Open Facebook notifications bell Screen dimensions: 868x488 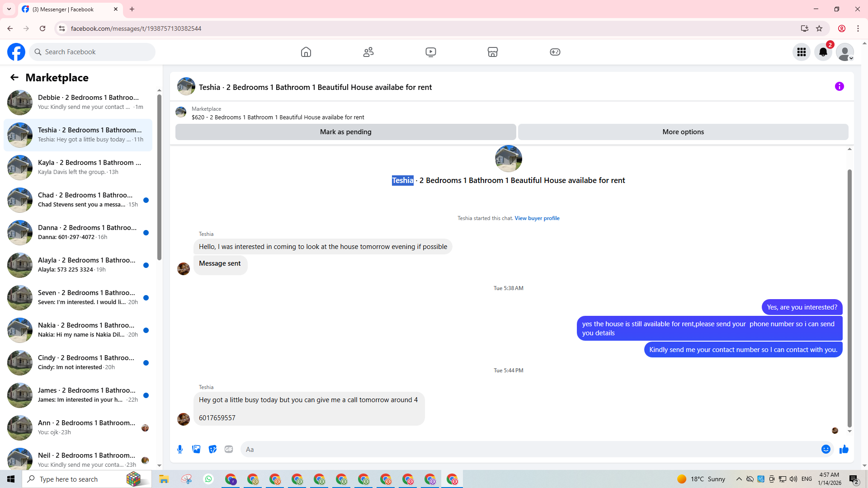coord(823,52)
